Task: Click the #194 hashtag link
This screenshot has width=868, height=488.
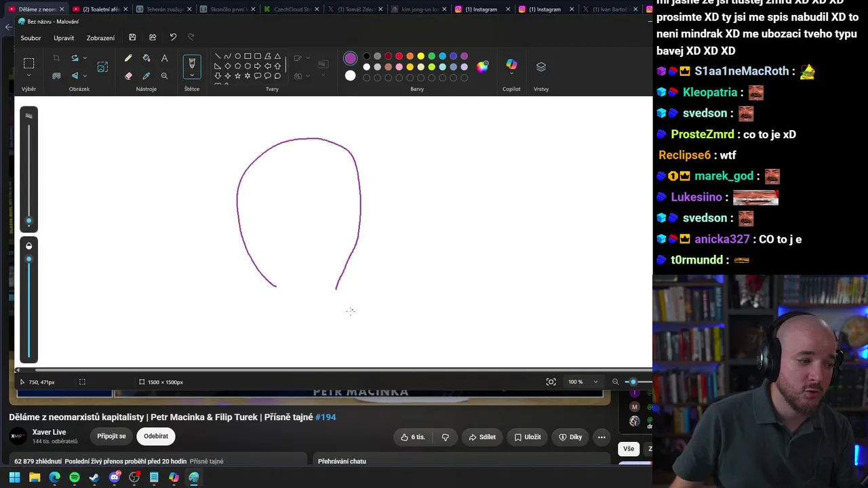Action: (325, 417)
